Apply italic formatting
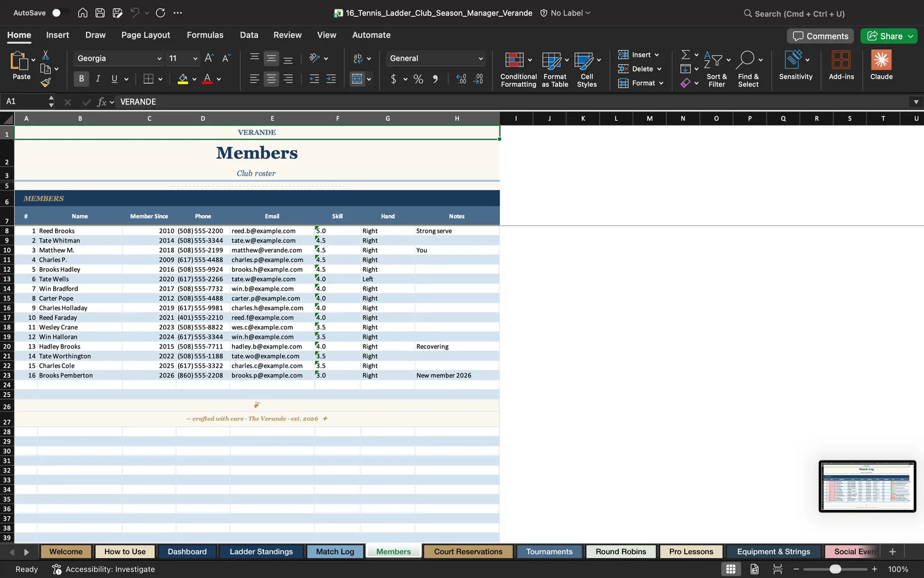924x578 pixels. 98,79
